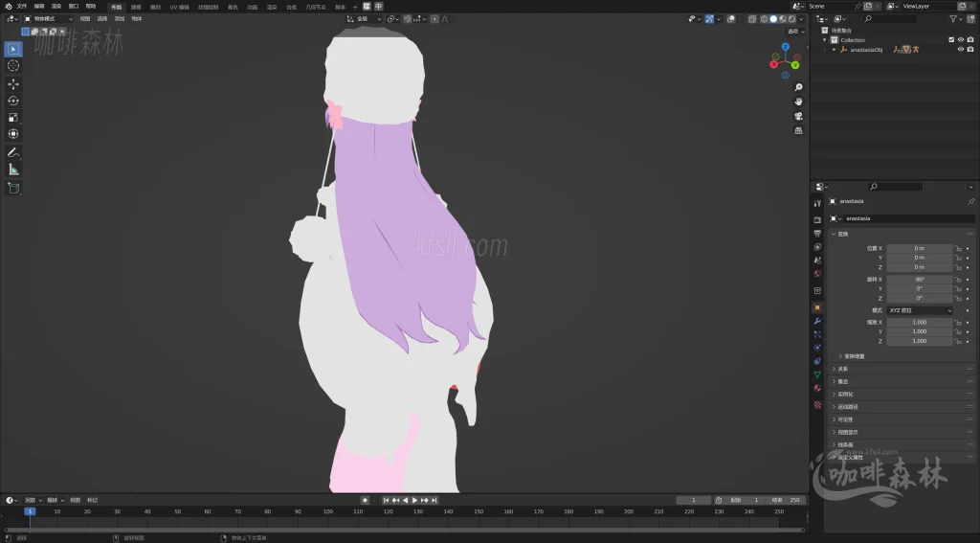
Task: Toggle X-ray display in viewport header
Action: tap(752, 19)
